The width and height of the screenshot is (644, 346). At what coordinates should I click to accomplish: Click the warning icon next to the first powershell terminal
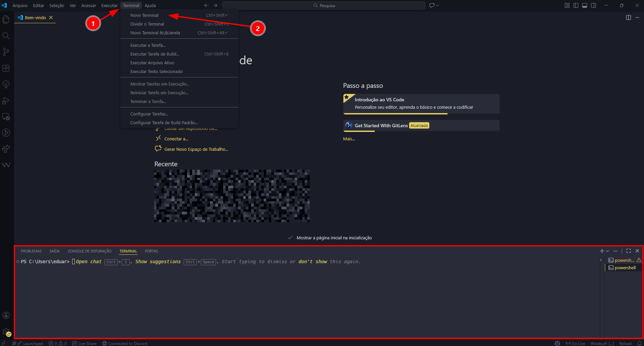639,260
